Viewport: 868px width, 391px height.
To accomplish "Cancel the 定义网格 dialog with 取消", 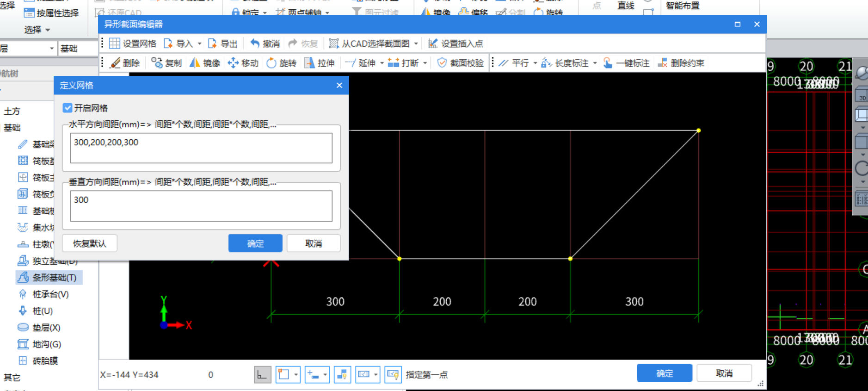I will pos(314,243).
